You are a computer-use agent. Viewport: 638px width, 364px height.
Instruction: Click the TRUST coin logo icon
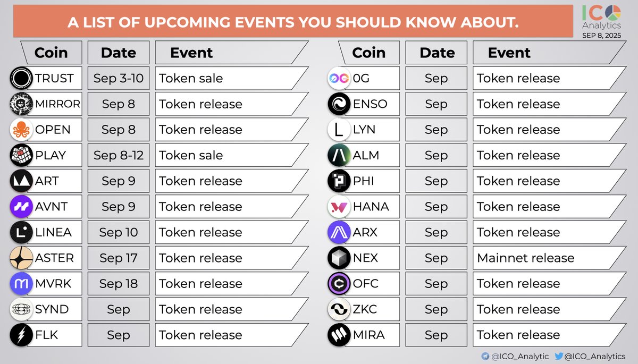coord(22,78)
